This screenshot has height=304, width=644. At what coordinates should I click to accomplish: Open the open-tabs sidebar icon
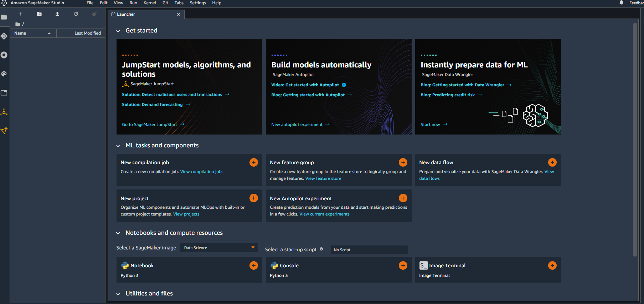click(x=4, y=93)
